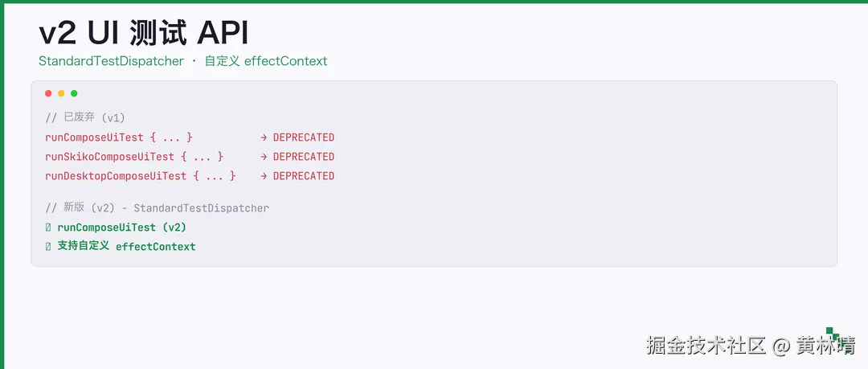Click the yellow dot in code window header
This screenshot has height=369, width=868.
61,93
